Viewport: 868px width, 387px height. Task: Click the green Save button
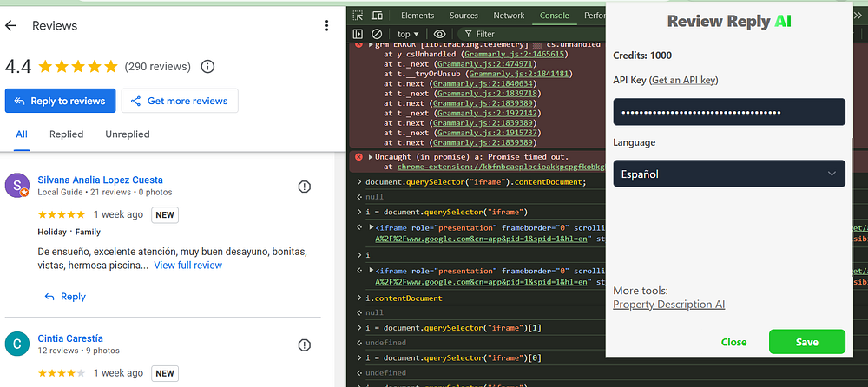pos(806,342)
